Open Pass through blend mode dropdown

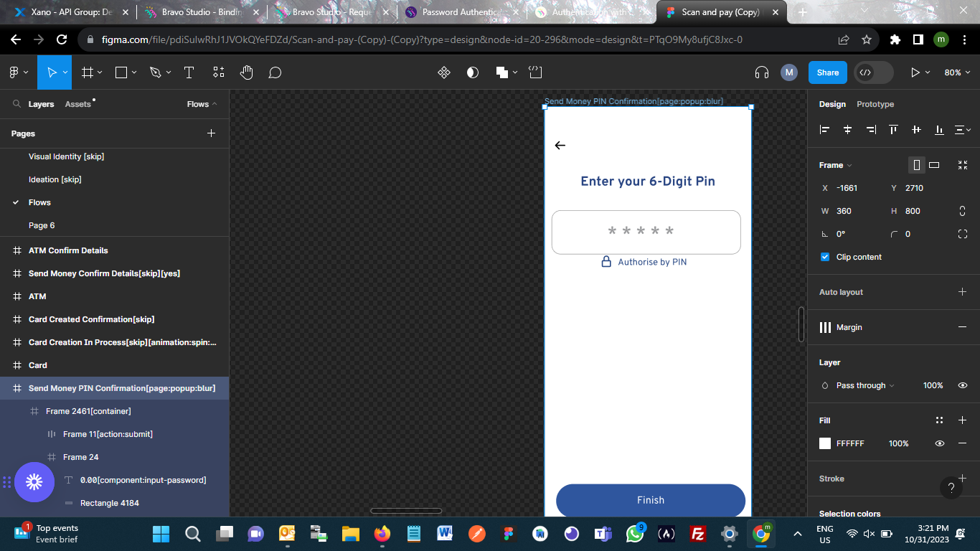tap(865, 385)
